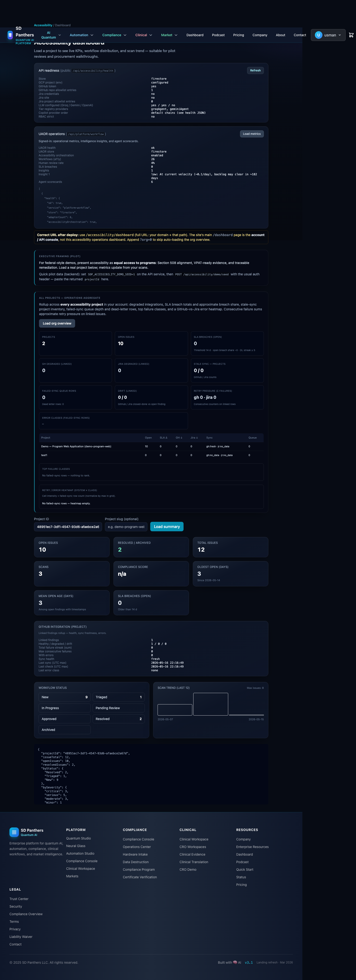The image size is (356, 980).
Task: Click Load metrics in UAOR operations
Action: click(252, 134)
